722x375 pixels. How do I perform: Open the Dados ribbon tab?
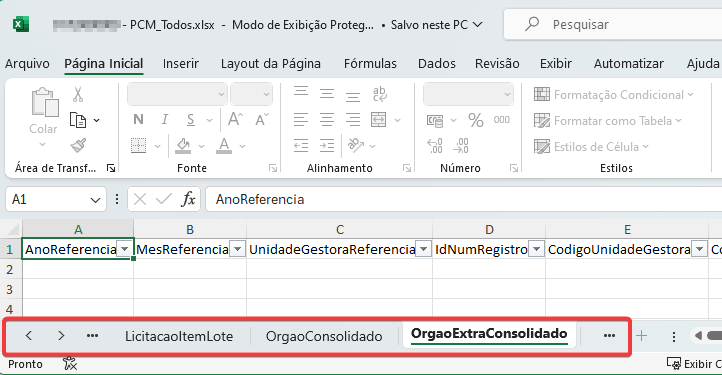[437, 64]
